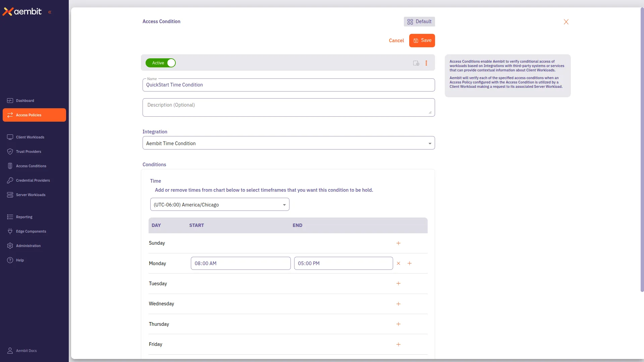Screen dimensions: 644x362
Task: Click the Wednesday row label
Action: pos(162,304)
